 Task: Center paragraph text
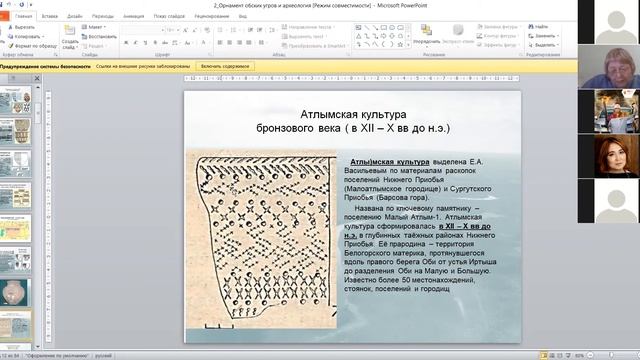230,42
